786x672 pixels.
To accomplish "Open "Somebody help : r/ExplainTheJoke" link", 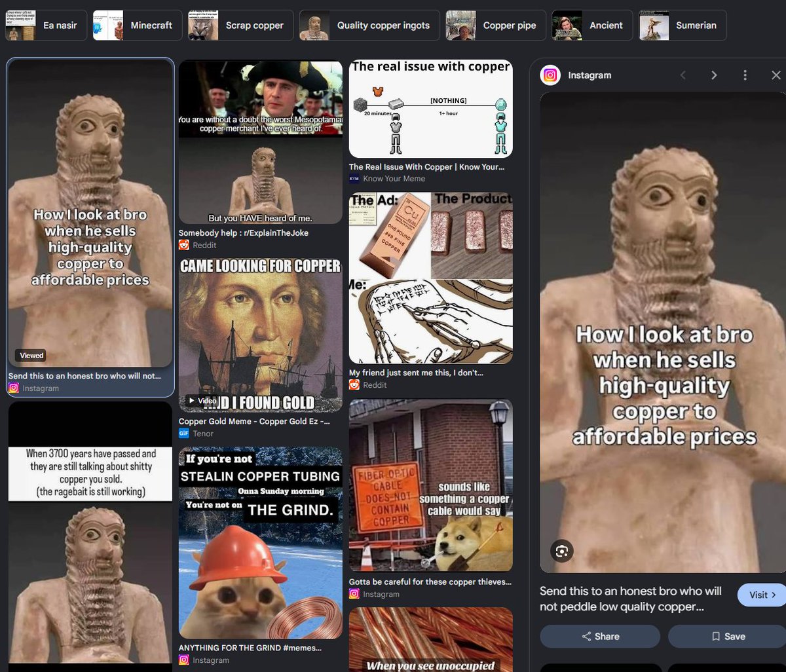I will (244, 233).
